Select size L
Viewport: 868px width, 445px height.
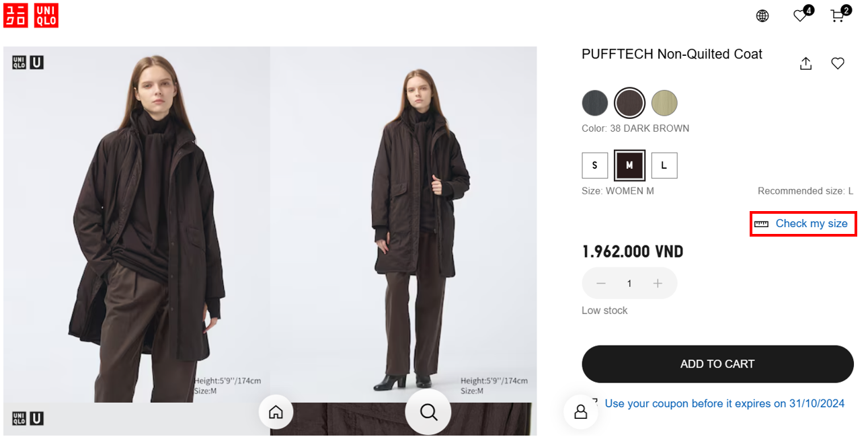pyautogui.click(x=664, y=165)
